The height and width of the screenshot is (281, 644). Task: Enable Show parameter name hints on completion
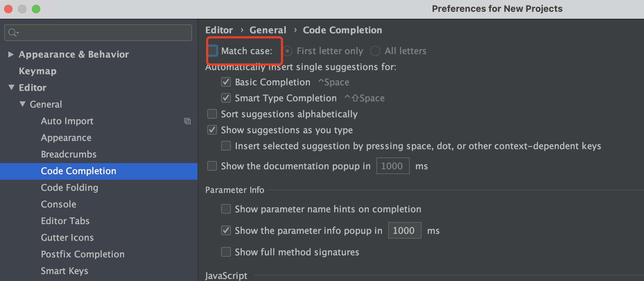pos(226,209)
